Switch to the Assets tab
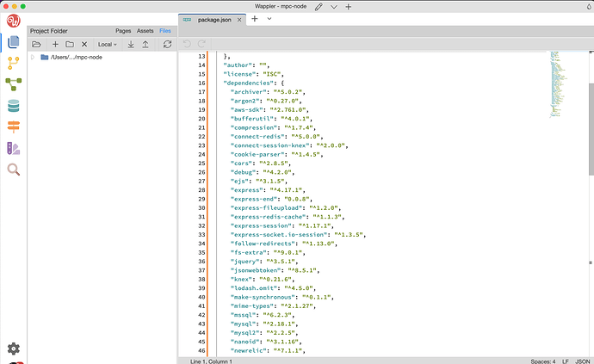This screenshot has width=594, height=364. (x=145, y=30)
